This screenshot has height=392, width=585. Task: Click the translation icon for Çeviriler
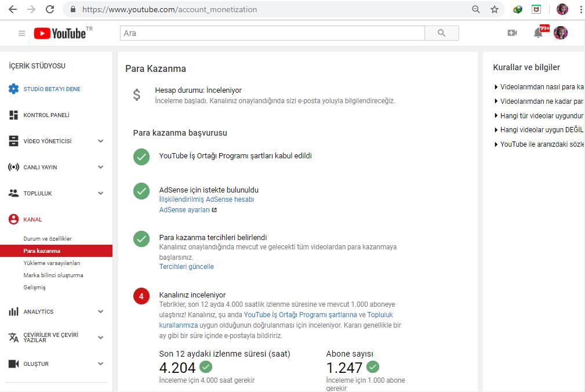pyautogui.click(x=13, y=337)
